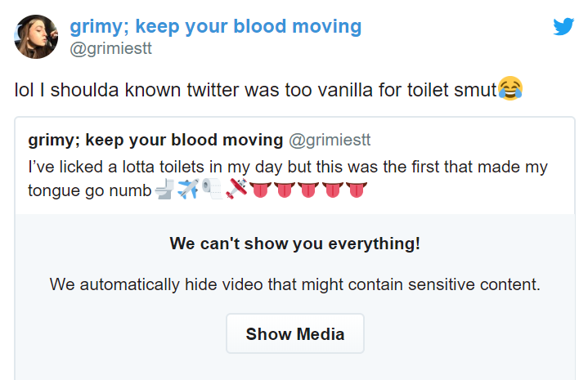Image resolution: width=588 pixels, height=380 pixels.
Task: Click the 'We can't show you everything!' heading
Action: pos(295,244)
